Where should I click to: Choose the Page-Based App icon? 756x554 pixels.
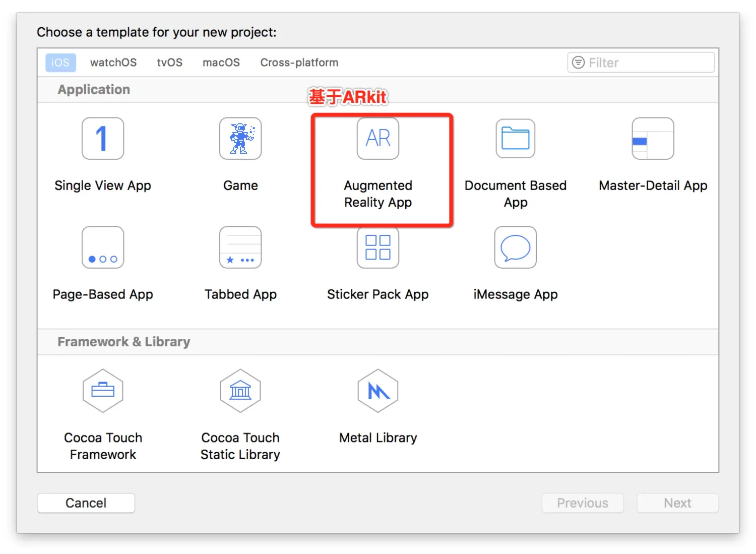pyautogui.click(x=103, y=248)
